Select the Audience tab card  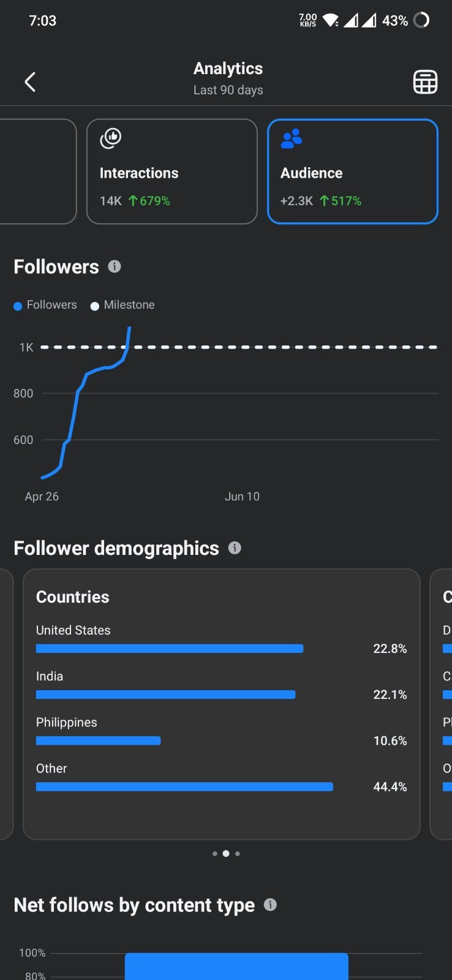tap(353, 171)
